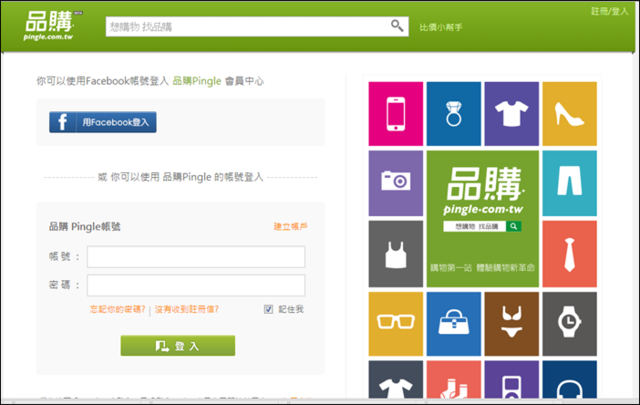Open the 比價小幫手 header link
640x405 pixels.
(x=441, y=27)
